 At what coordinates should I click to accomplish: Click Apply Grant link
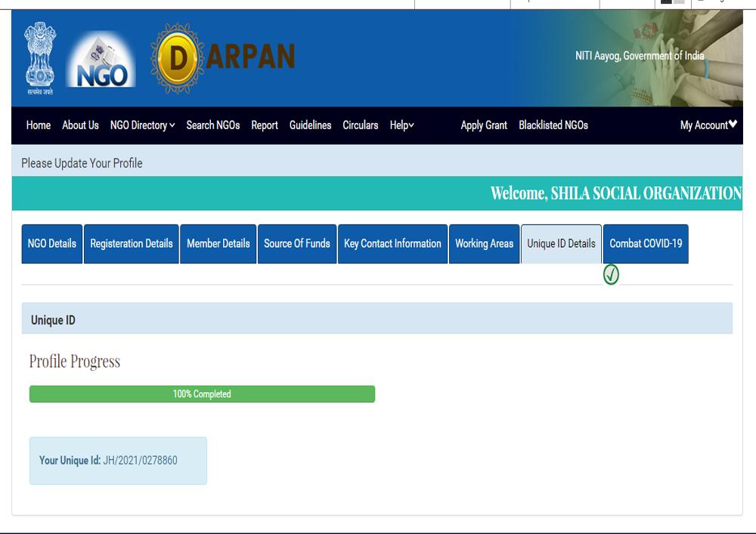[x=484, y=125]
